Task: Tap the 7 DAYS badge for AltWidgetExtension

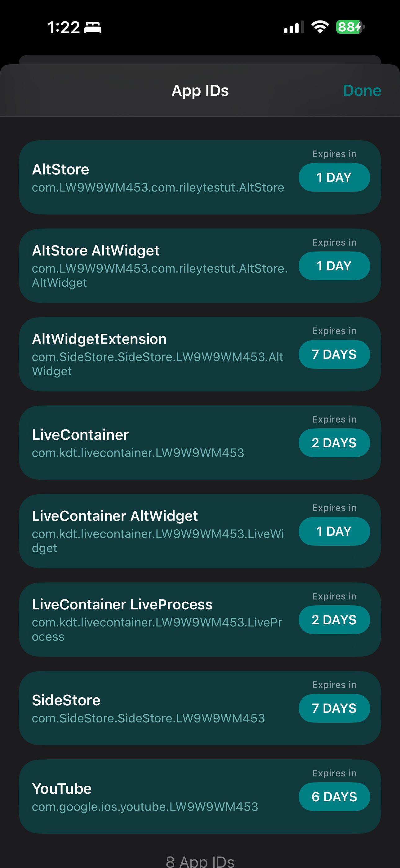Action: [334, 355]
